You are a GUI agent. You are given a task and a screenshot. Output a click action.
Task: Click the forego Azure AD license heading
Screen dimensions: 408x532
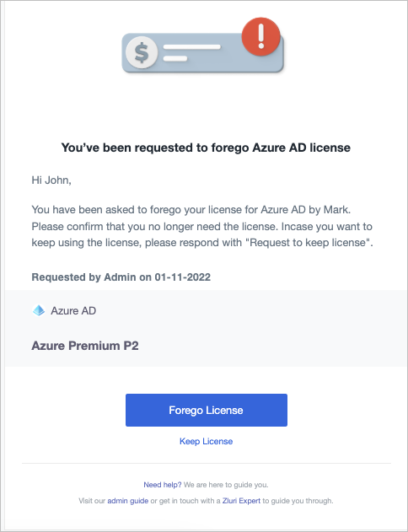point(206,148)
